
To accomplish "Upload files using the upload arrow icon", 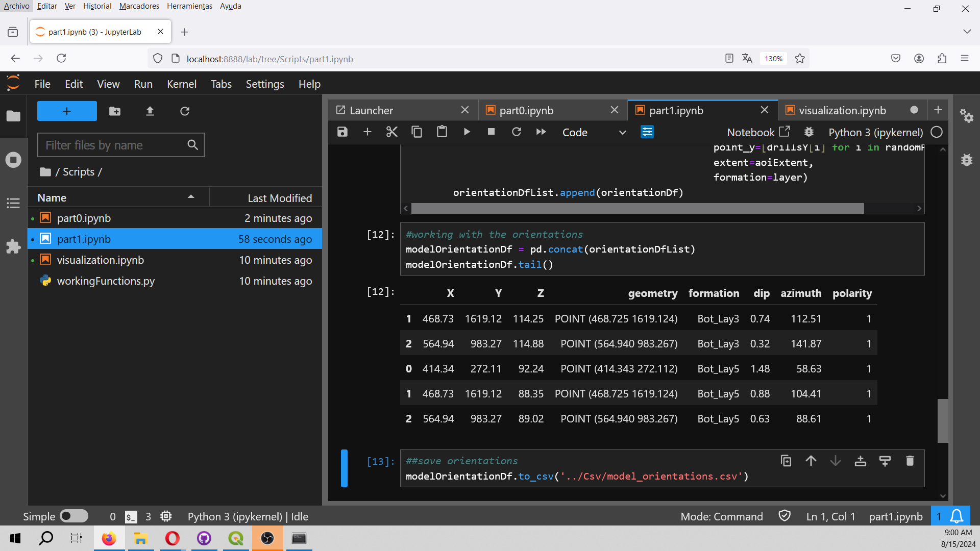I will tap(150, 111).
